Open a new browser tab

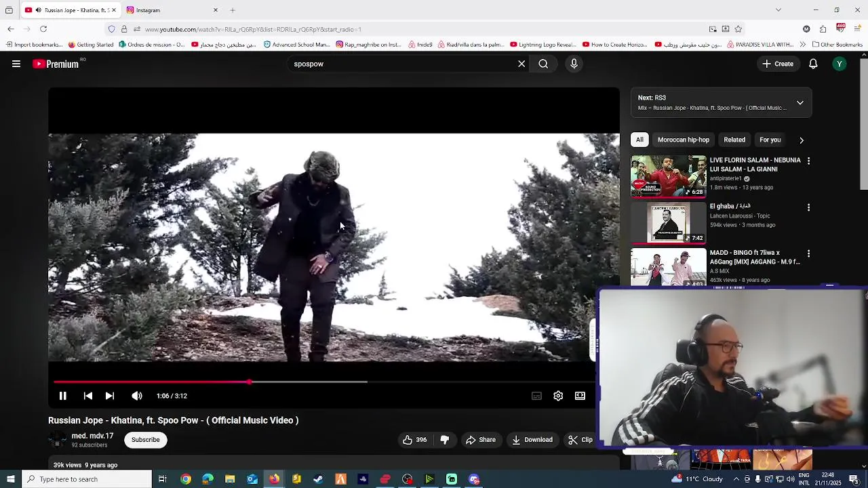tap(233, 10)
